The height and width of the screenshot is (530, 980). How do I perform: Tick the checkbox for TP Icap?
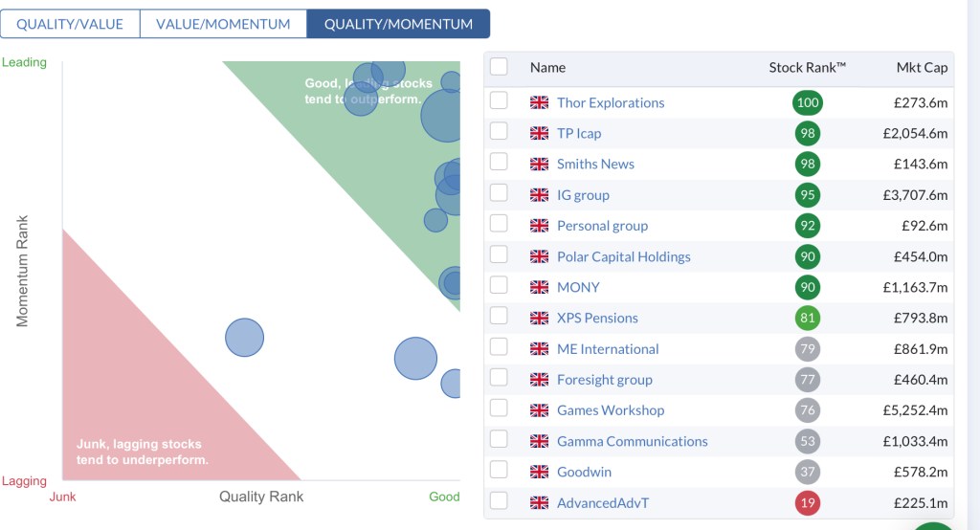point(499,132)
